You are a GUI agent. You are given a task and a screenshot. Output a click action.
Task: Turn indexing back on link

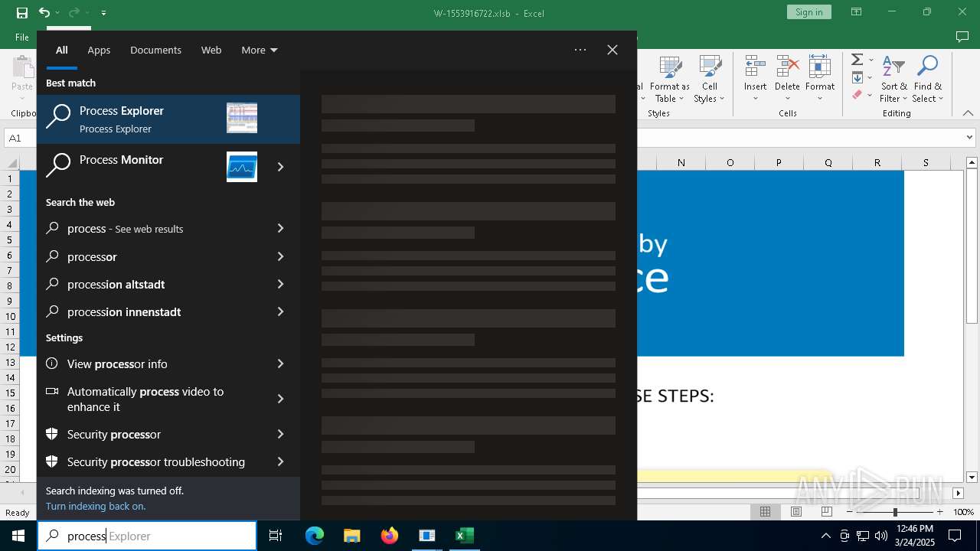96,506
